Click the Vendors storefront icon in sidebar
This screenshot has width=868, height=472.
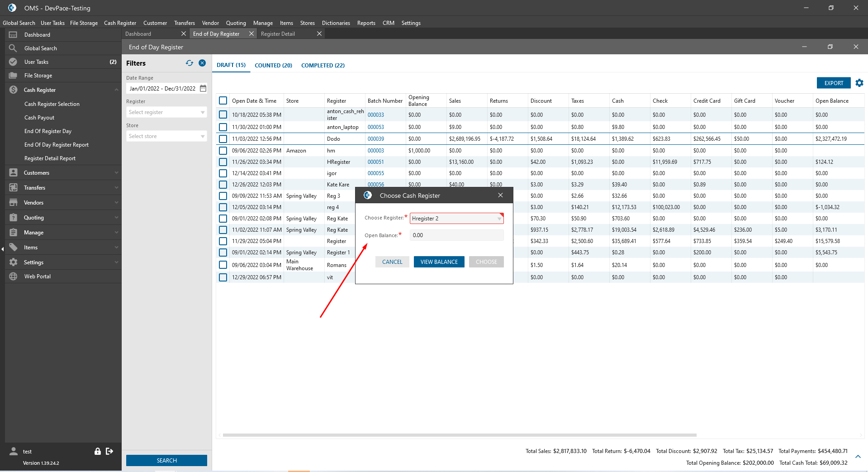[x=13, y=203]
